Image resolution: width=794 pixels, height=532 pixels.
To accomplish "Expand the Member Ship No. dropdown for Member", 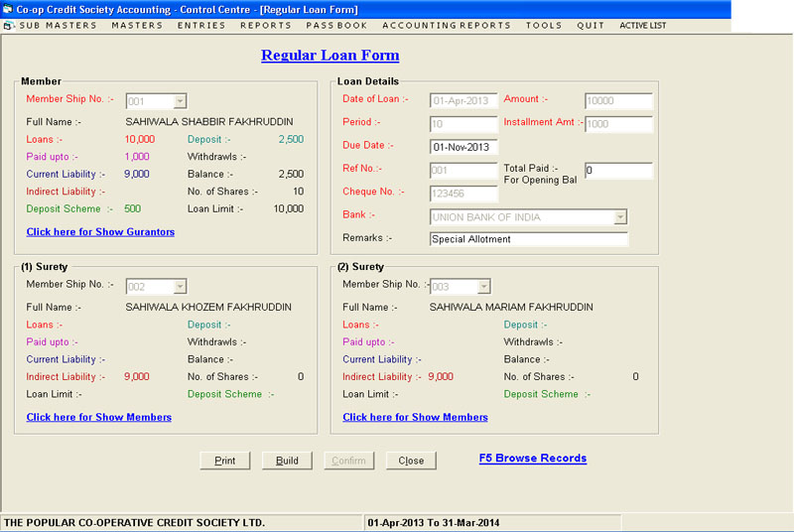I will click(x=180, y=101).
